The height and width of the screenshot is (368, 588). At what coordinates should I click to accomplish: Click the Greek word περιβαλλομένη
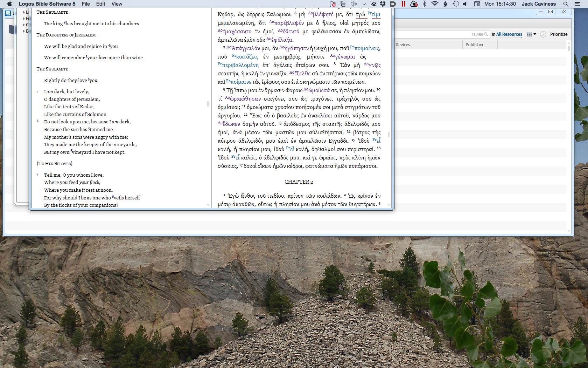(x=240, y=65)
